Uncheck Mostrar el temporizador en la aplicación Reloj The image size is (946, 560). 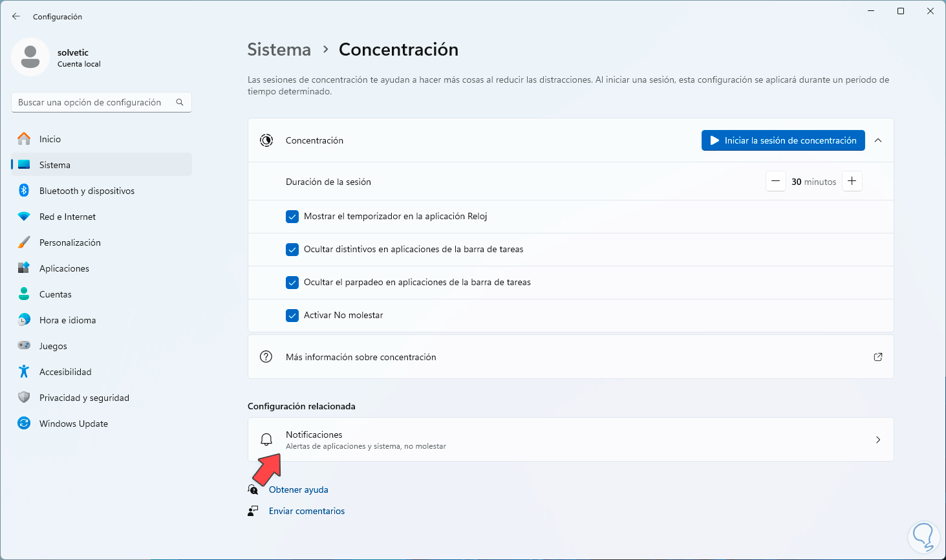[292, 217]
